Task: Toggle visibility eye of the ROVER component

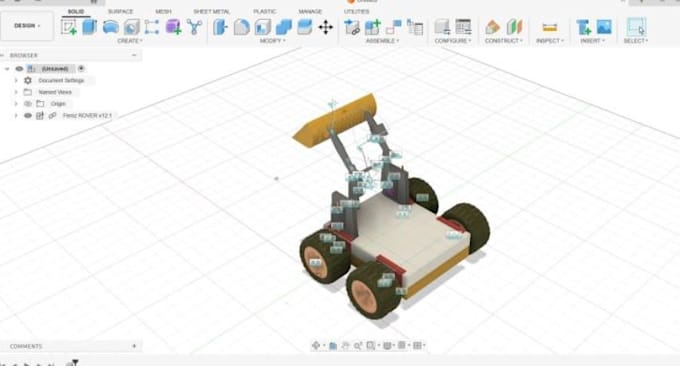Action: pos(28,115)
